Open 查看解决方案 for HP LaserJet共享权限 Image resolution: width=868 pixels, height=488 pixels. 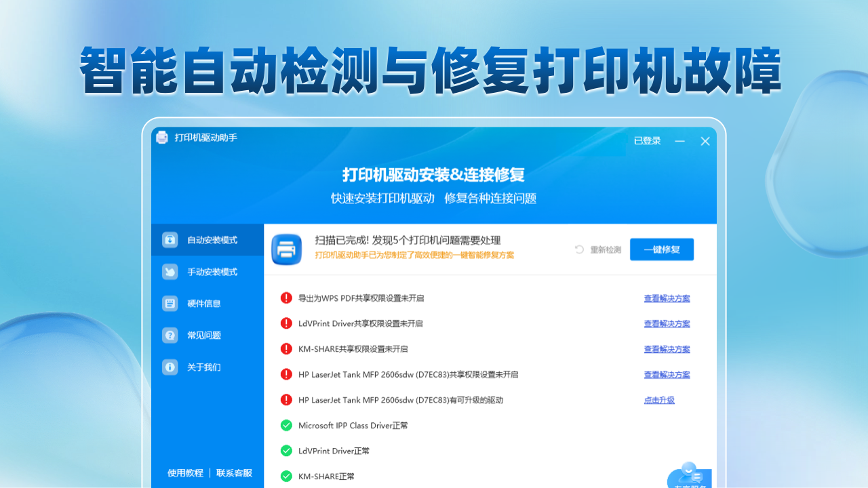coord(667,375)
